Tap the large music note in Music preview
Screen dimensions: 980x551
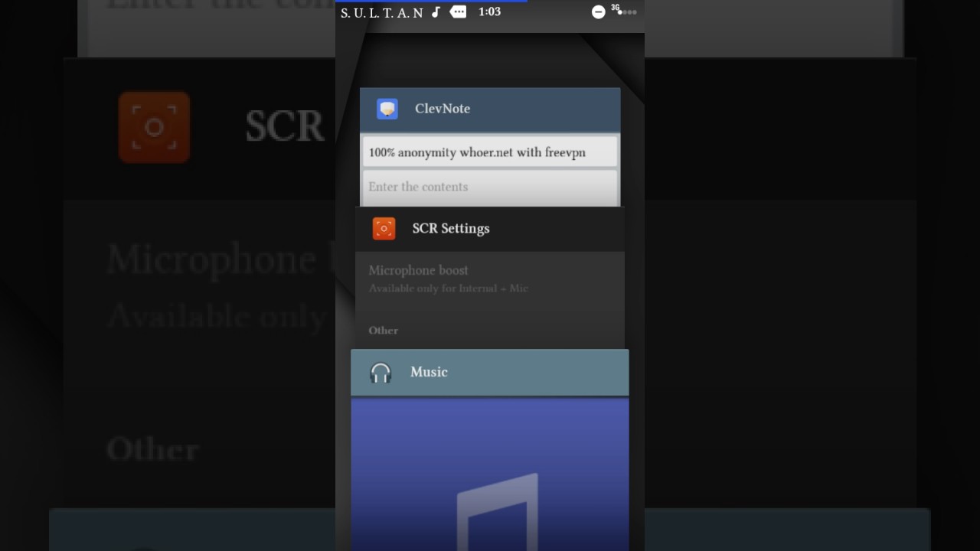498,511
